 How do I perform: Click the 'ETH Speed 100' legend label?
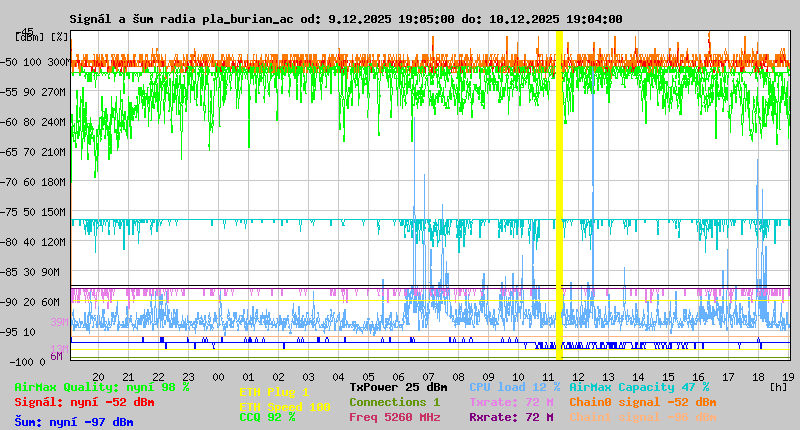click(284, 407)
